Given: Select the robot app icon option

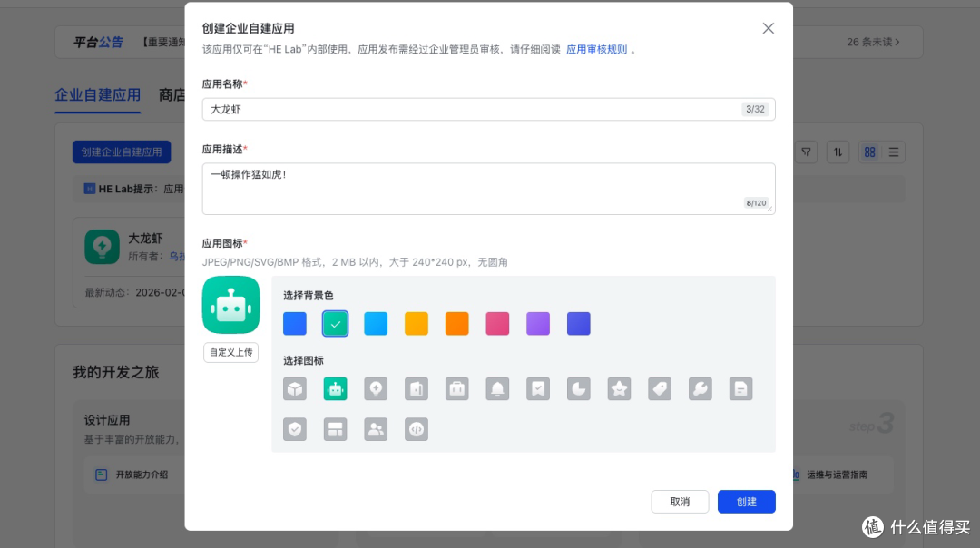Looking at the screenshot, I should tap(335, 388).
